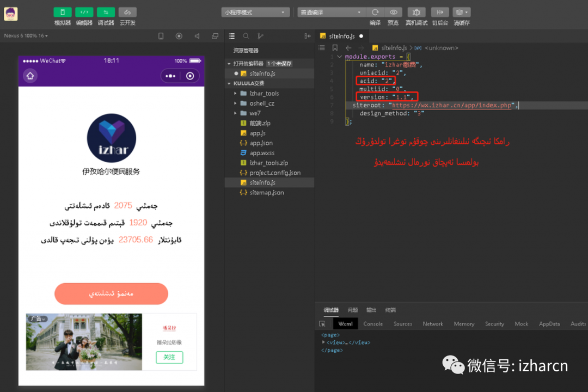Toggle the debugger panel button
588x392 pixels.
(x=106, y=13)
